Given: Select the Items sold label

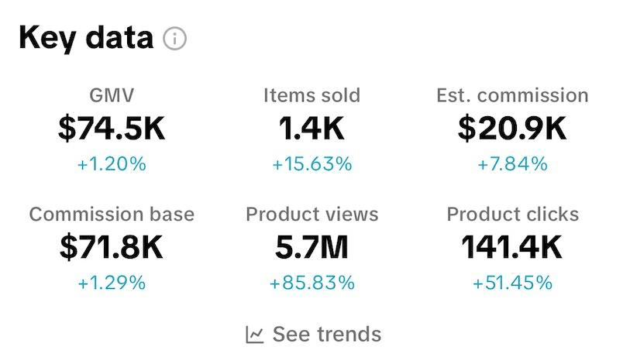Looking at the screenshot, I should click(x=311, y=95).
